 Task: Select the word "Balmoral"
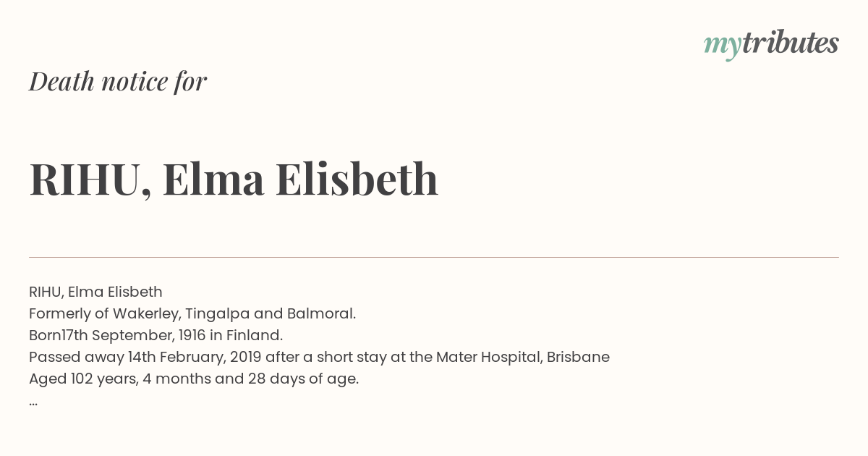[320, 313]
